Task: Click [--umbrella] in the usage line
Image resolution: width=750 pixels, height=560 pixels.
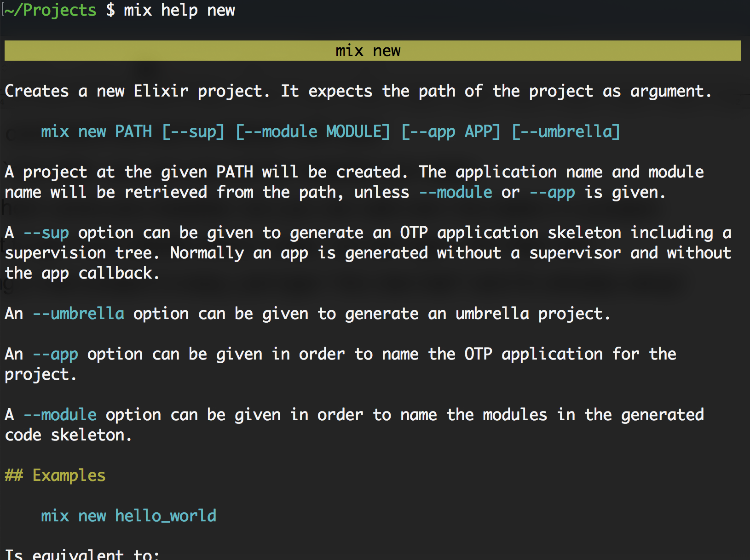Action: pyautogui.click(x=566, y=131)
